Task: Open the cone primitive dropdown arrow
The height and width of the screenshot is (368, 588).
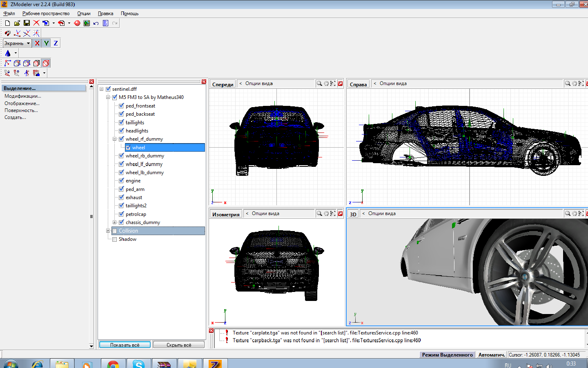Action: coord(16,53)
